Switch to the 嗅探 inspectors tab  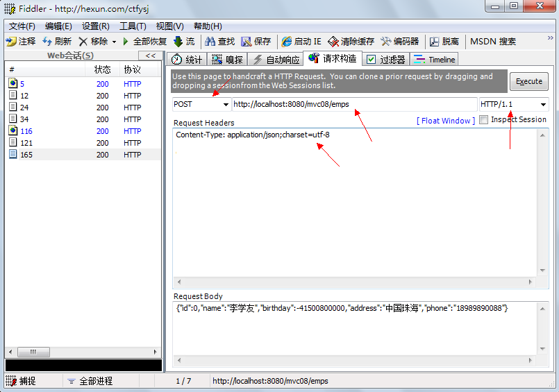coord(227,60)
